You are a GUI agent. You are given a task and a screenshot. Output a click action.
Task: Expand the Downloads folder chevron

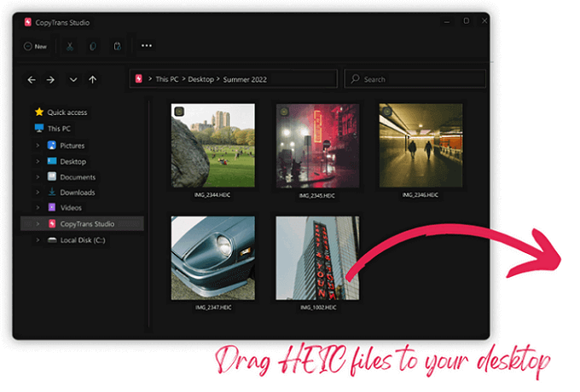pyautogui.click(x=38, y=192)
